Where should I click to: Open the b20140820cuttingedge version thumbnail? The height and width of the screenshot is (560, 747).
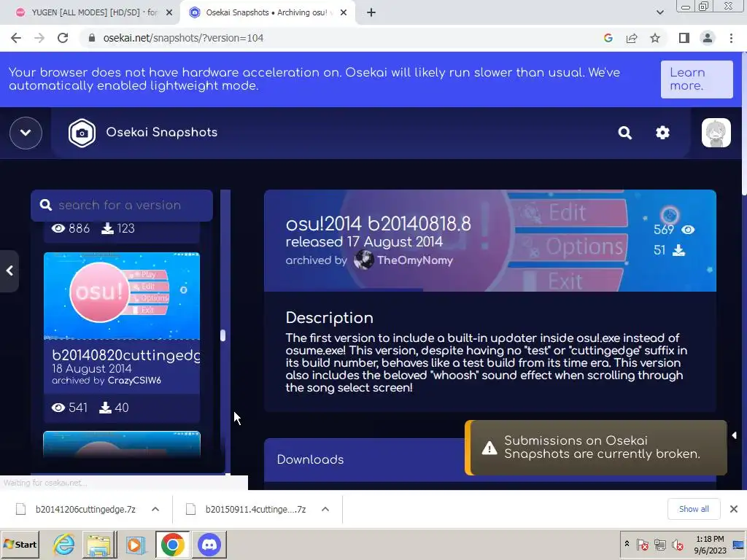pyautogui.click(x=122, y=296)
